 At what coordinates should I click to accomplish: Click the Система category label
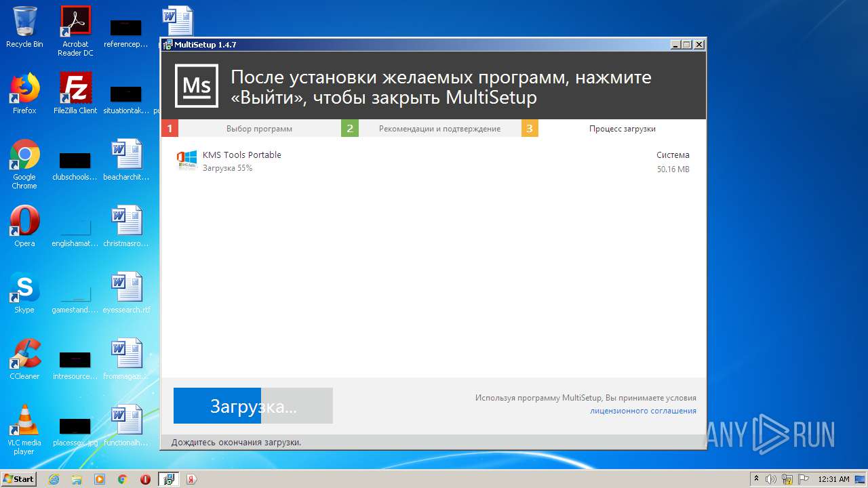(673, 155)
